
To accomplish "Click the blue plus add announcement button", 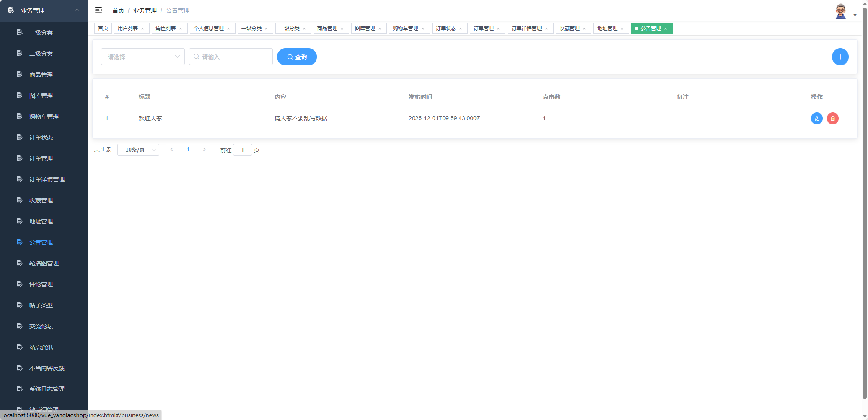I will point(840,57).
